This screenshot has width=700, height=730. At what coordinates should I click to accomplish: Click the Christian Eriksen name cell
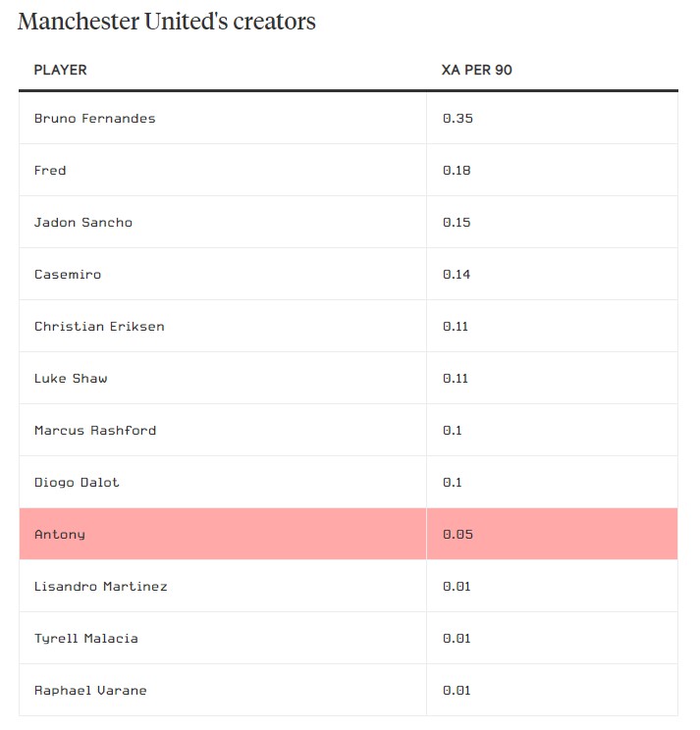99,327
